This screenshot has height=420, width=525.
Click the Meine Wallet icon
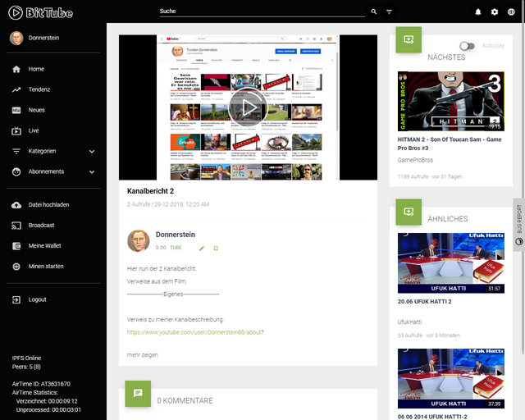[x=16, y=246]
